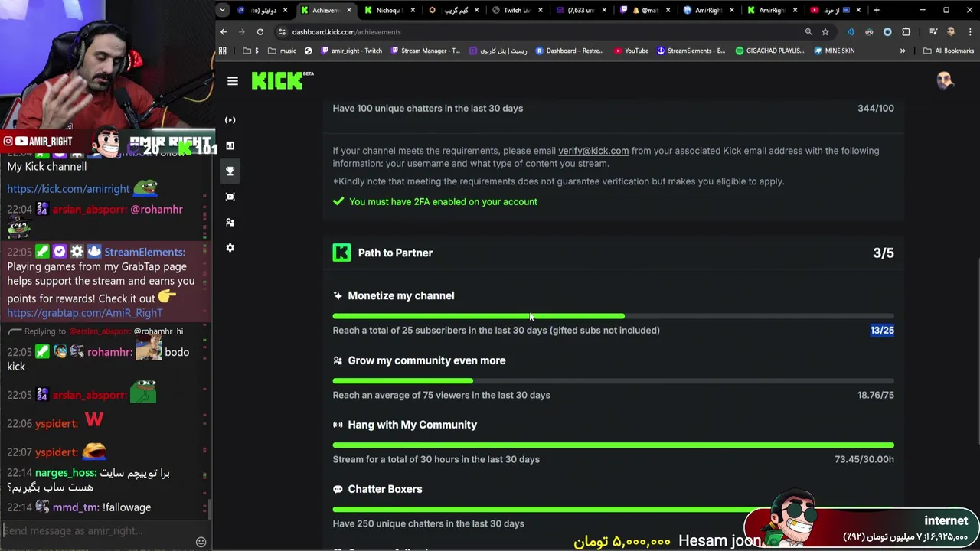Image resolution: width=980 pixels, height=551 pixels.
Task: Click the mmd_tm username in chat
Action: (76, 507)
